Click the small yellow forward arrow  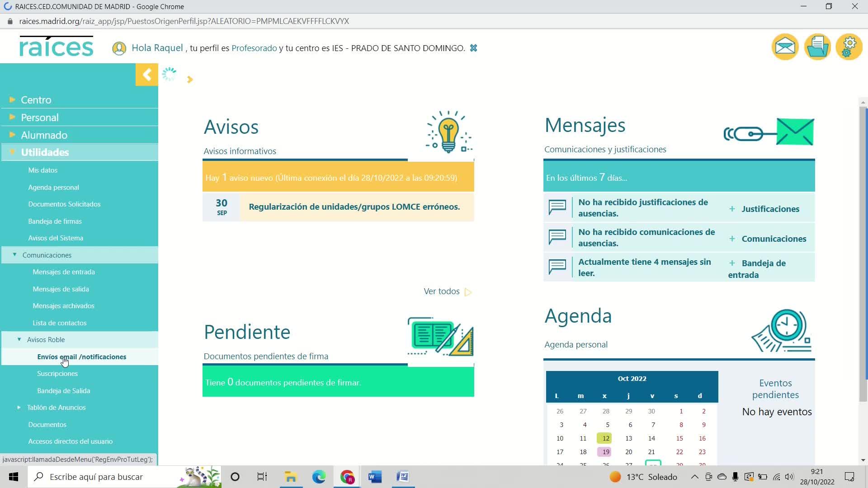pos(190,80)
